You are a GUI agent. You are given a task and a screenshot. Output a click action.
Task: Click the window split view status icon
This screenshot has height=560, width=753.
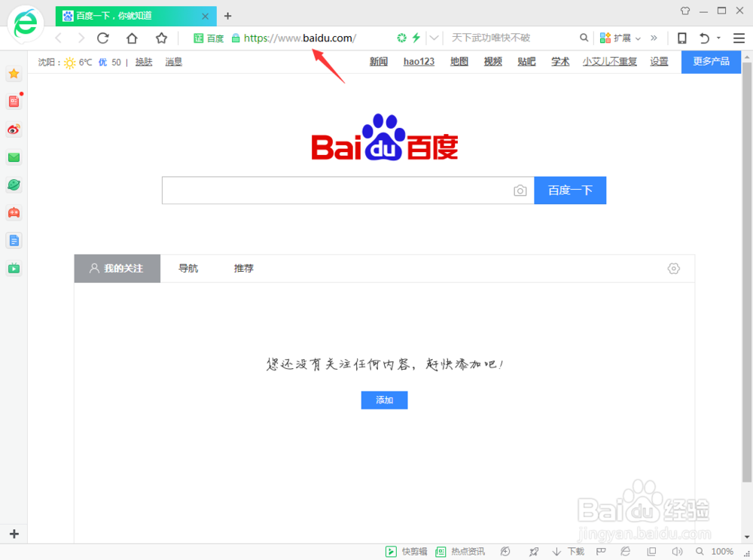pyautogui.click(x=651, y=552)
